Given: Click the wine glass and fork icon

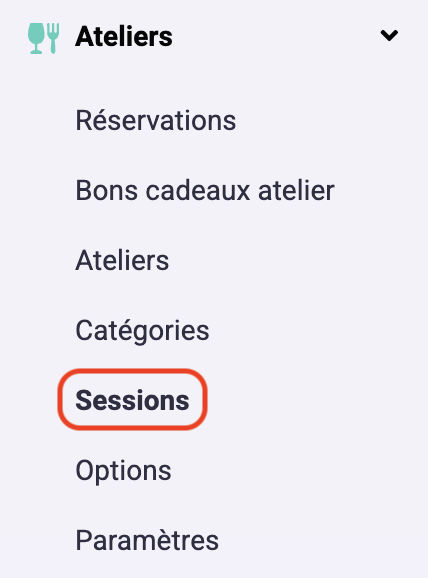Looking at the screenshot, I should tap(44, 38).
